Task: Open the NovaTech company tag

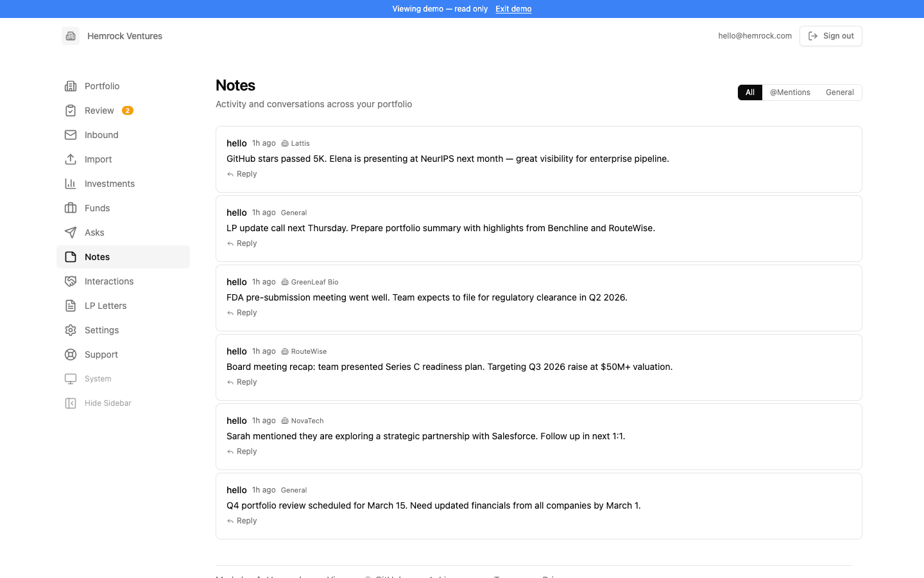Action: 302,421
